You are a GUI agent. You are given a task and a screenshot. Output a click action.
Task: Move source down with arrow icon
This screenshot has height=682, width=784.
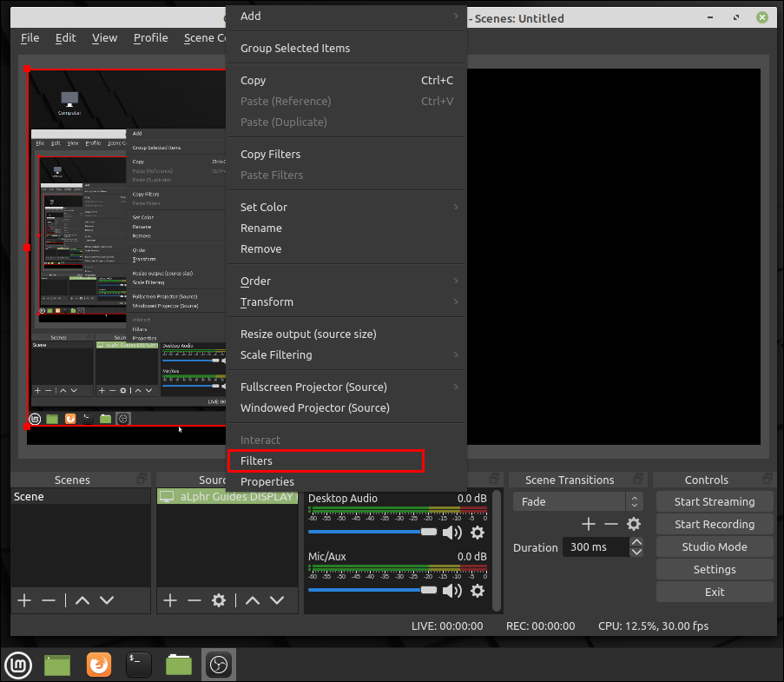point(277,600)
